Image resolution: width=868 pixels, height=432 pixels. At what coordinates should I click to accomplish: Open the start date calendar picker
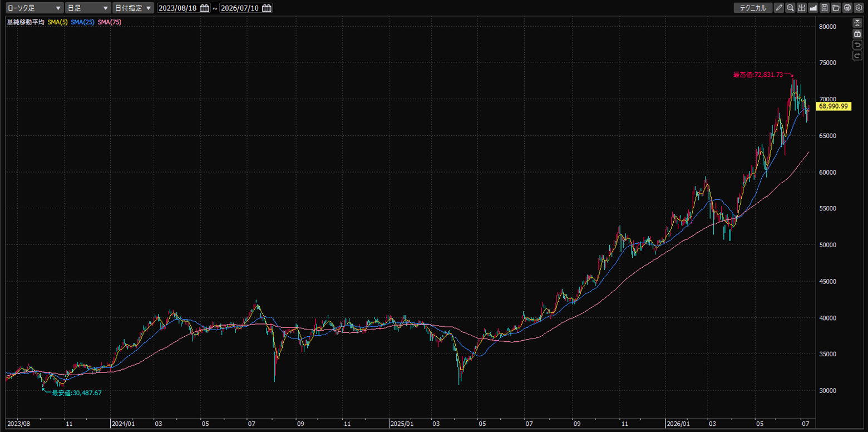click(204, 8)
